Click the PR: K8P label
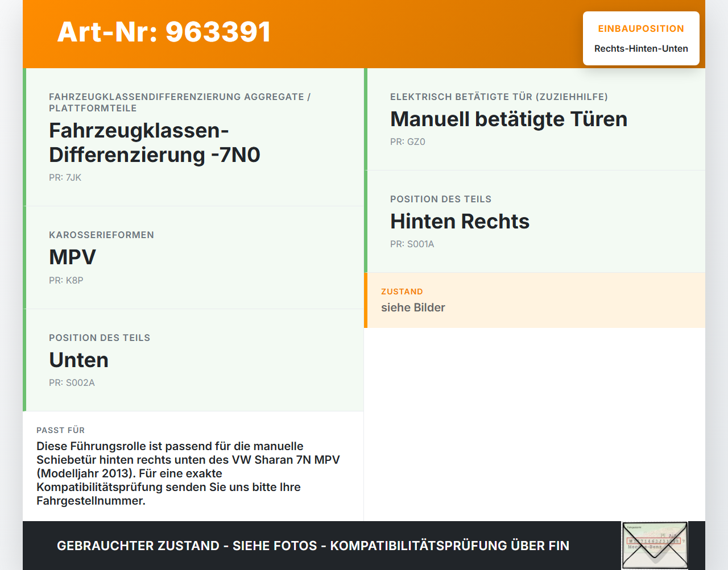Viewport: 728px width, 570px height. point(66,280)
